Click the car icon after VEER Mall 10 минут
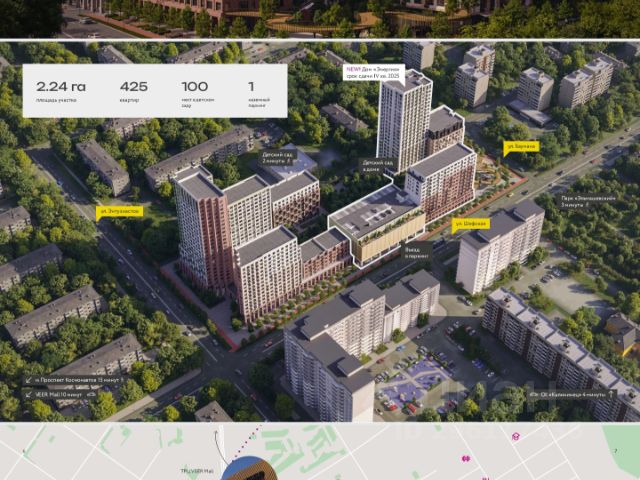Image resolution: width=640 pixels, height=480 pixels. (91, 395)
